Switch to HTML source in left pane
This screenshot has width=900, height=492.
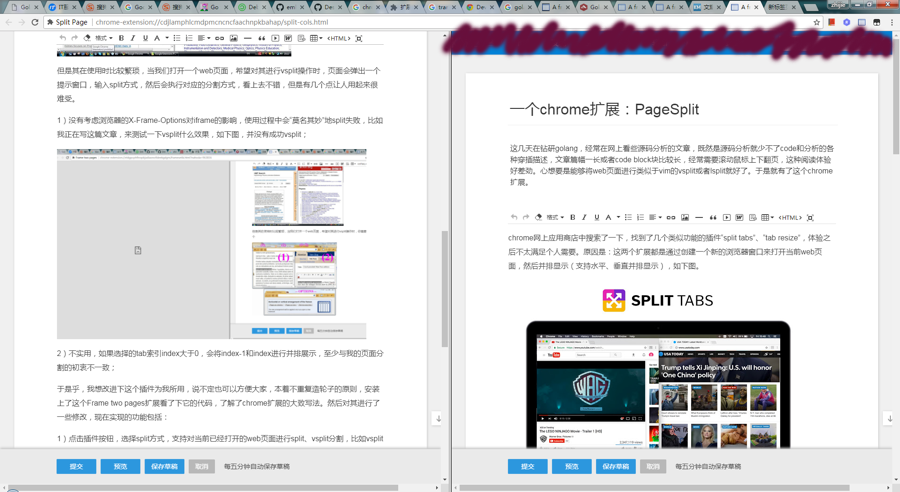click(x=339, y=38)
